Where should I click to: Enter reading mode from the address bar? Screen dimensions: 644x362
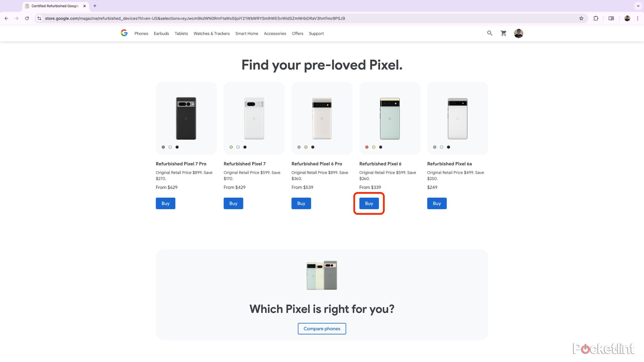click(611, 18)
